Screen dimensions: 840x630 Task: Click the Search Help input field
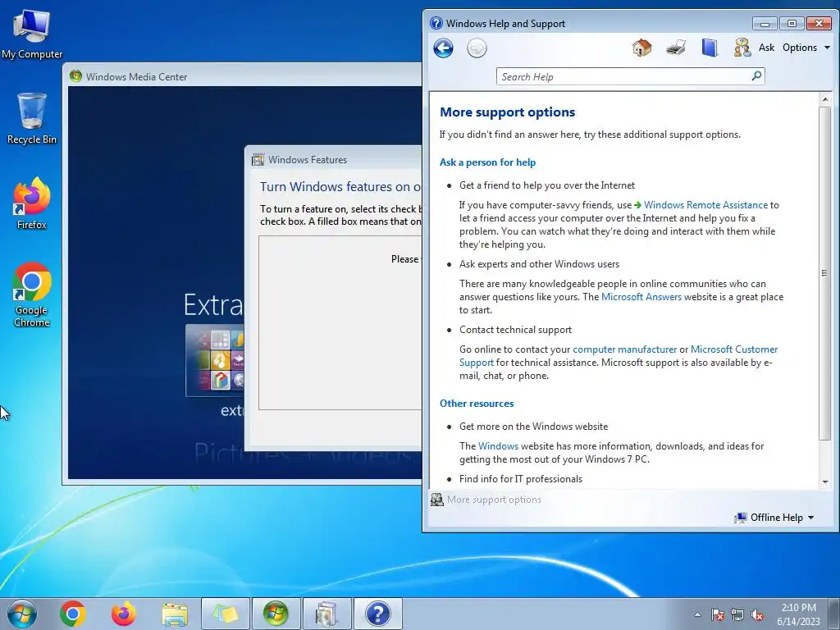point(624,76)
